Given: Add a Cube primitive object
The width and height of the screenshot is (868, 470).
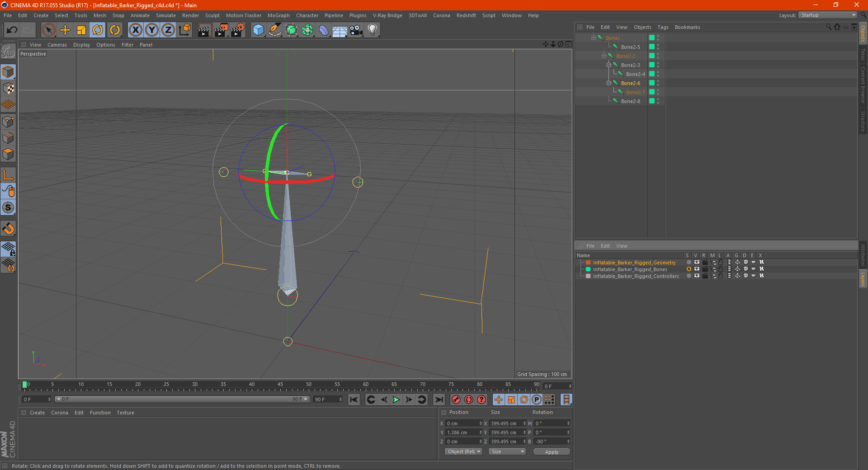Looking at the screenshot, I should (x=258, y=30).
